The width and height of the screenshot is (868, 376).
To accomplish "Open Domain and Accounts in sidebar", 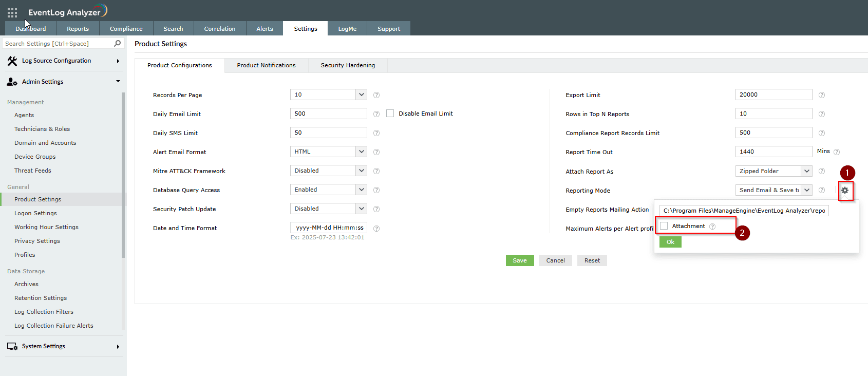I will point(45,143).
